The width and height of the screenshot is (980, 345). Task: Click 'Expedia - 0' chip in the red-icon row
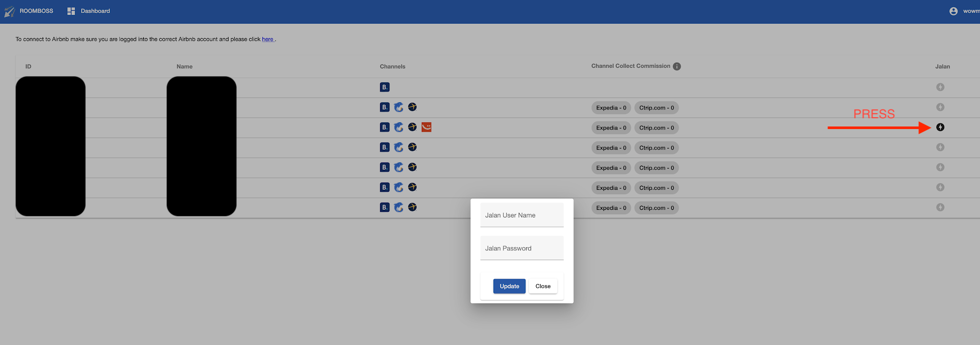coord(611,128)
